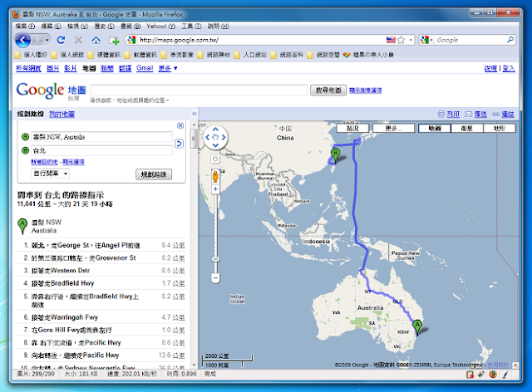
Task: Click email envelope send icon
Action: (x=469, y=115)
